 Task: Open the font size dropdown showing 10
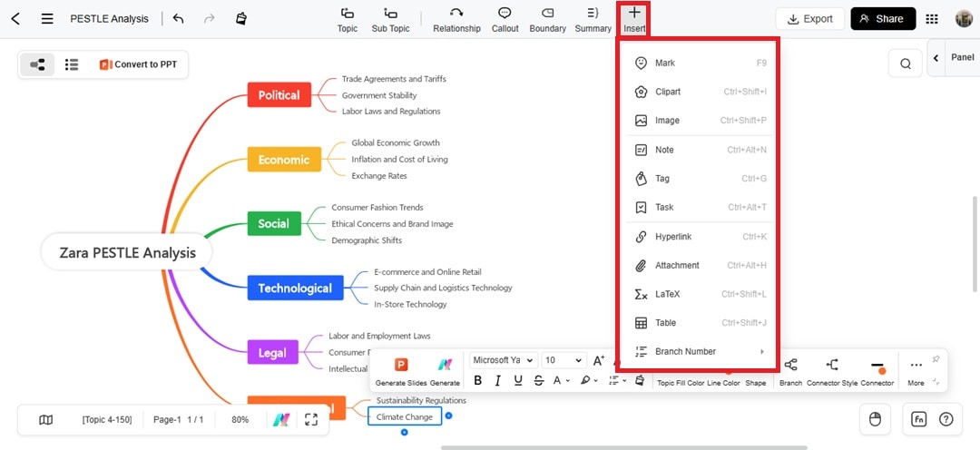coord(563,360)
